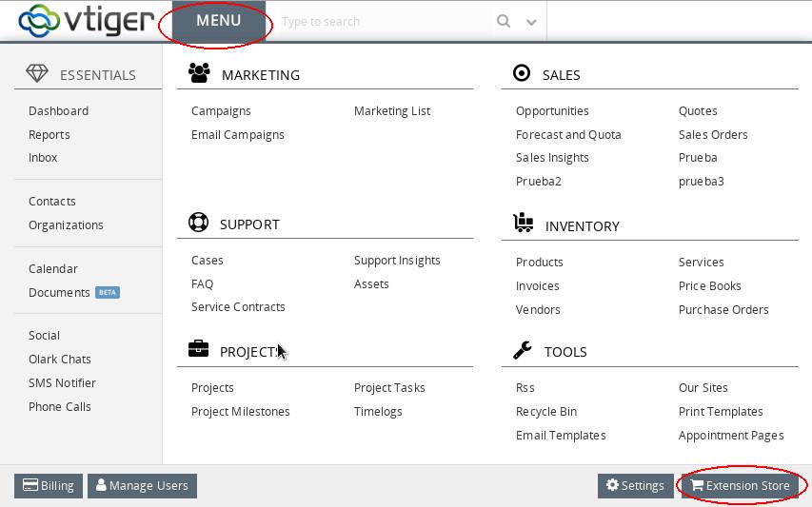This screenshot has height=507, width=812.
Task: Open the Dashboard link
Action: click(58, 111)
